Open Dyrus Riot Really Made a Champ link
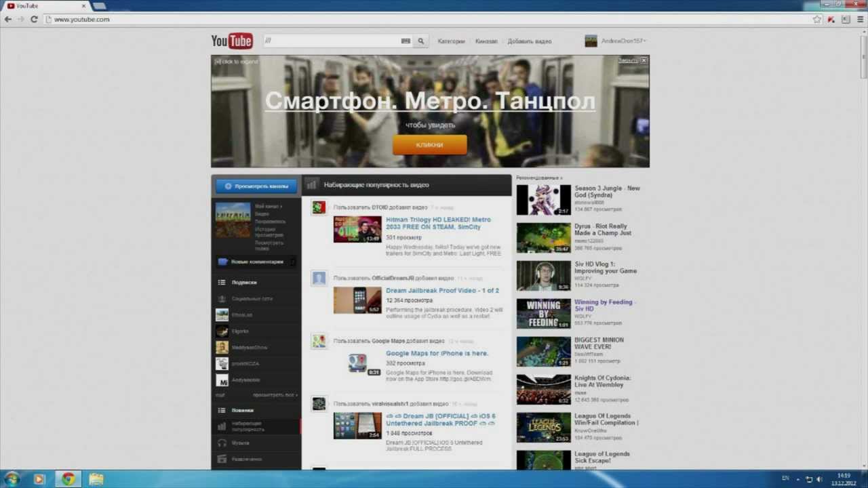This screenshot has width=868, height=488. [603, 230]
